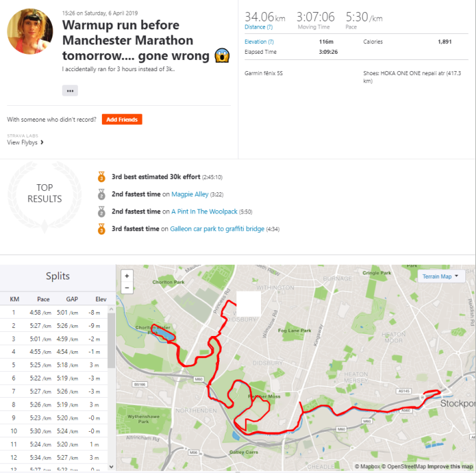
Task: Click the bronze medal beside 30k effort
Action: pos(102,178)
